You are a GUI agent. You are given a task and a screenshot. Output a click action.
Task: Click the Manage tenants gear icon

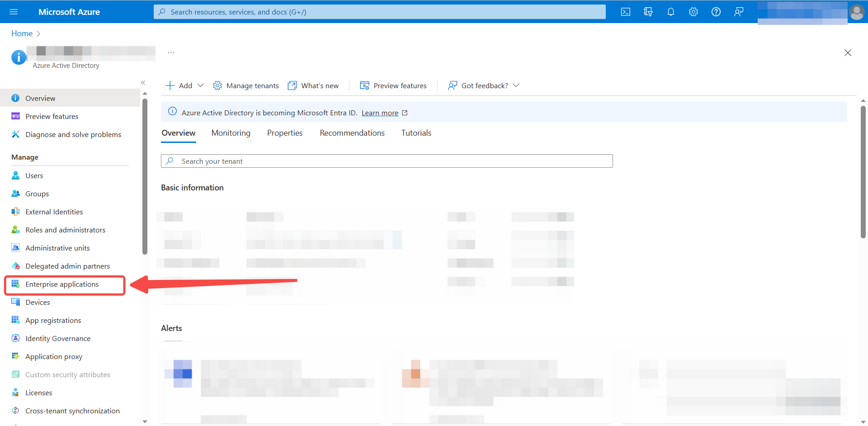(x=217, y=85)
